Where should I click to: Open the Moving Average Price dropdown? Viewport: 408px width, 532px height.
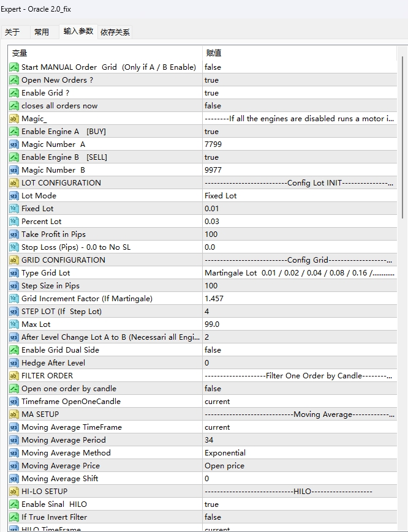[x=300, y=466]
